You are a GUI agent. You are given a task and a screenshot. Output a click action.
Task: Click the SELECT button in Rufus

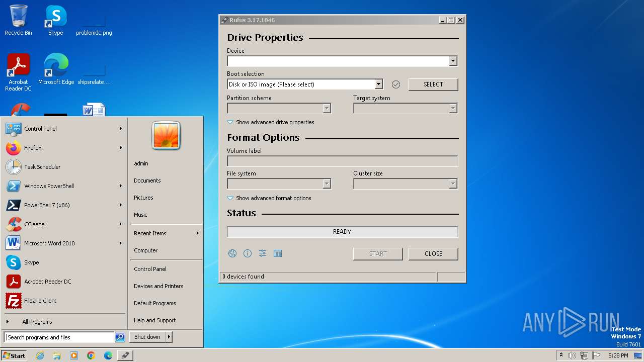coord(433,84)
